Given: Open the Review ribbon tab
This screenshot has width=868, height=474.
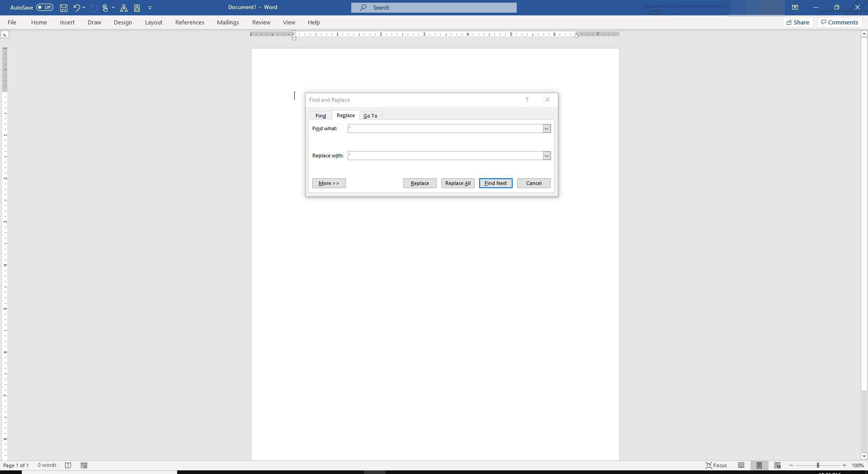Looking at the screenshot, I should coord(261,22).
